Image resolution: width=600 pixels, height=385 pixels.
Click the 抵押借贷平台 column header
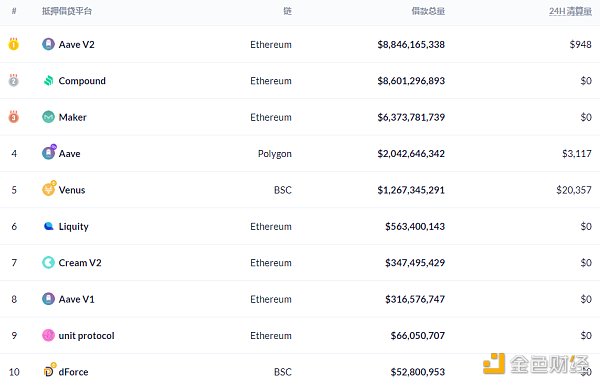pyautogui.click(x=67, y=11)
